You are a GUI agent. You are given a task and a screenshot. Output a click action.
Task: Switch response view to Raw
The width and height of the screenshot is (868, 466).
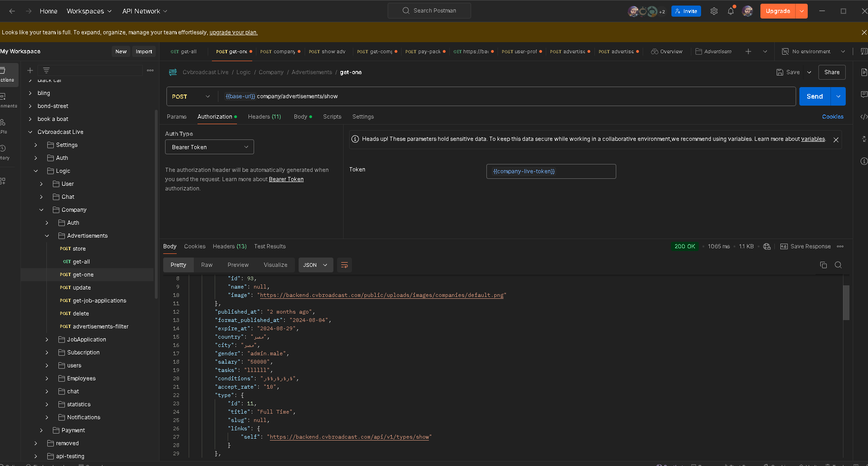point(207,265)
